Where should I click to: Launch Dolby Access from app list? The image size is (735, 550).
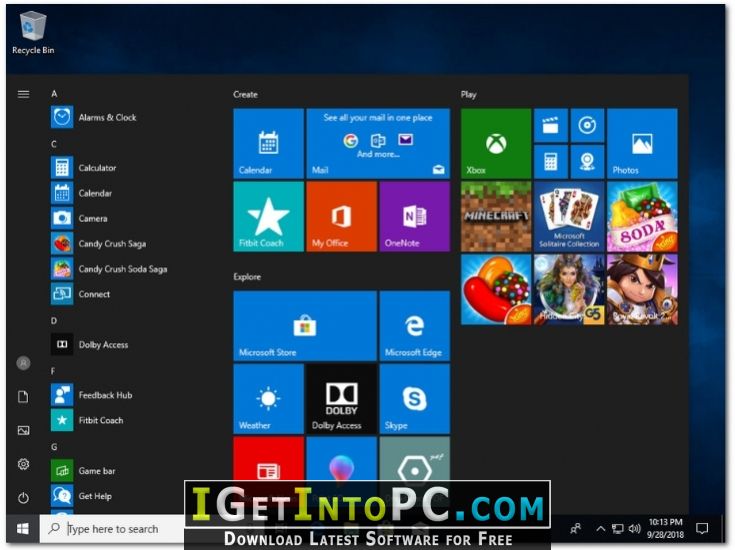pos(90,345)
